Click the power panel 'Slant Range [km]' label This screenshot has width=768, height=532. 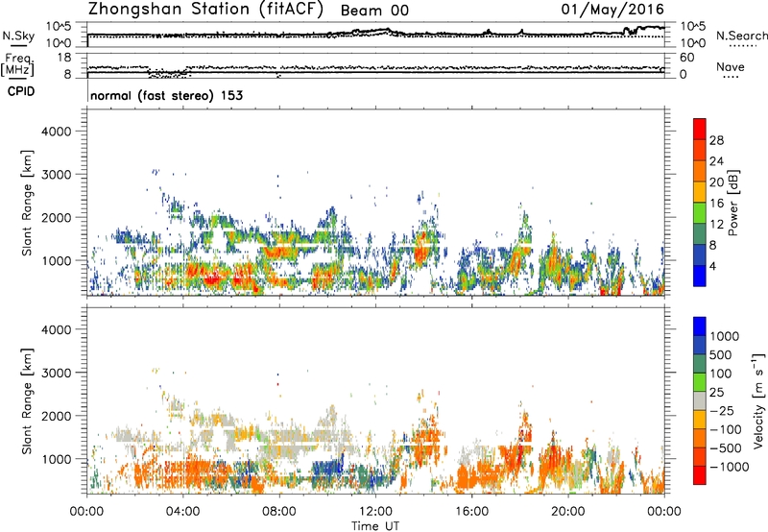27,203
